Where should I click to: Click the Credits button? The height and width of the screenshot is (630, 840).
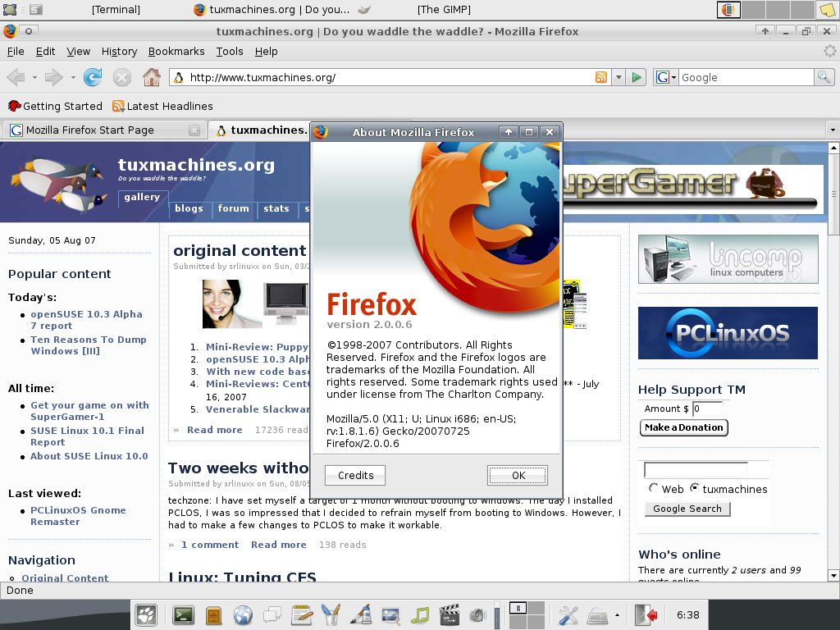coord(355,475)
